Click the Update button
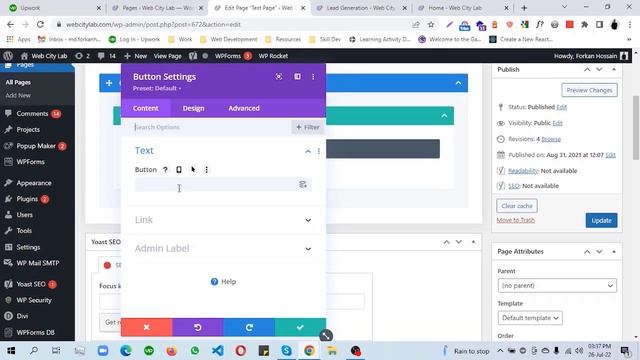This screenshot has height=360, width=640. point(601,220)
